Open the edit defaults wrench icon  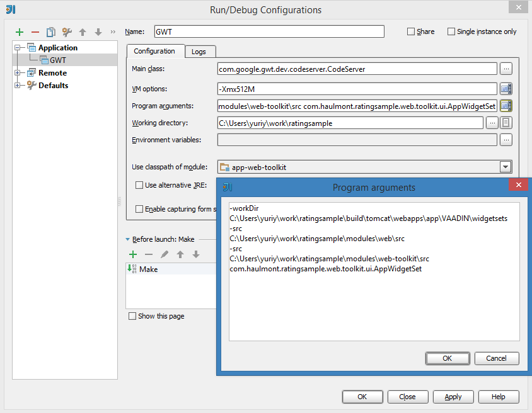(x=67, y=32)
